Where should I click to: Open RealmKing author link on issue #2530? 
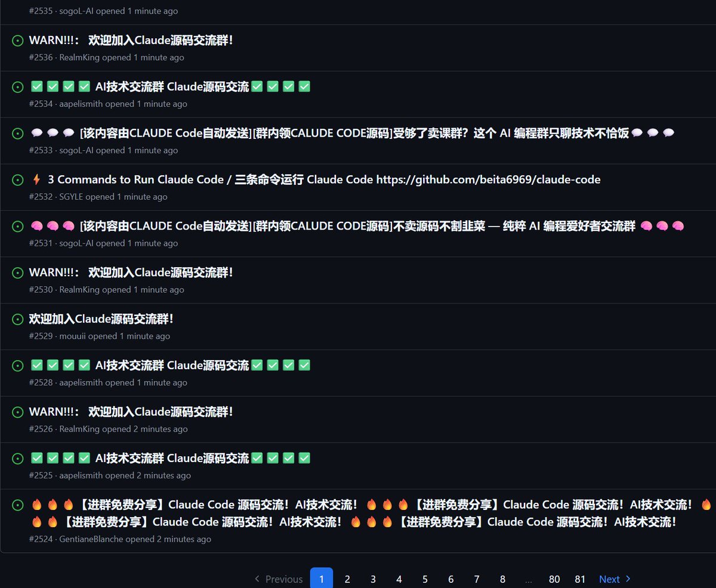tap(79, 290)
